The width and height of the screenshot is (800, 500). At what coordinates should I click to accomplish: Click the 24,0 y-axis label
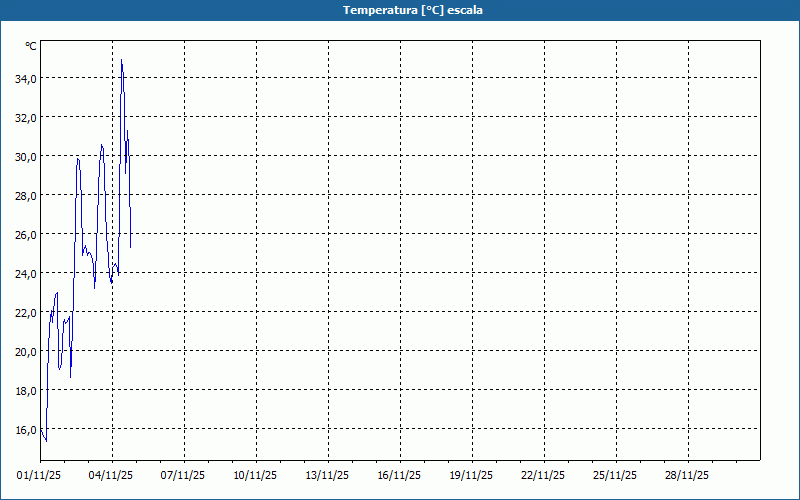(26, 273)
